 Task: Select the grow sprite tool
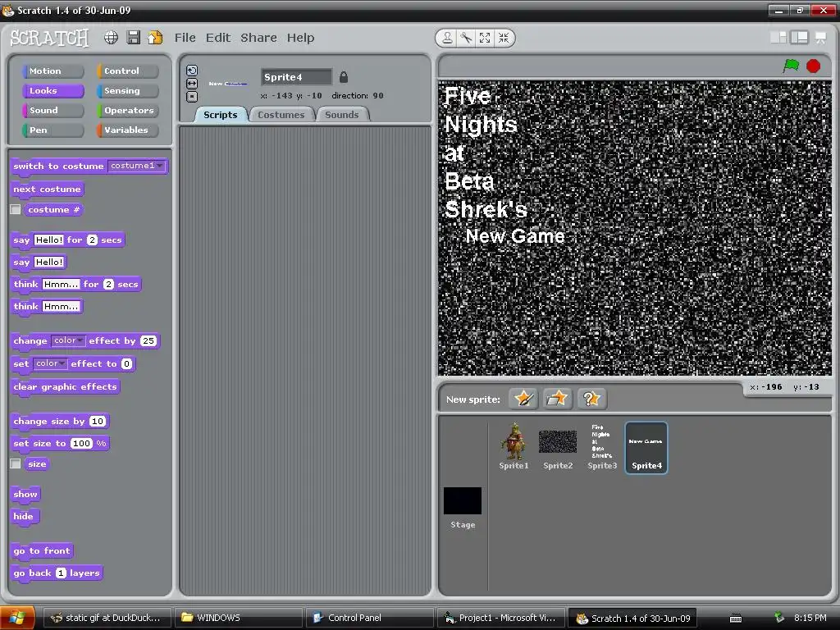tap(485, 38)
